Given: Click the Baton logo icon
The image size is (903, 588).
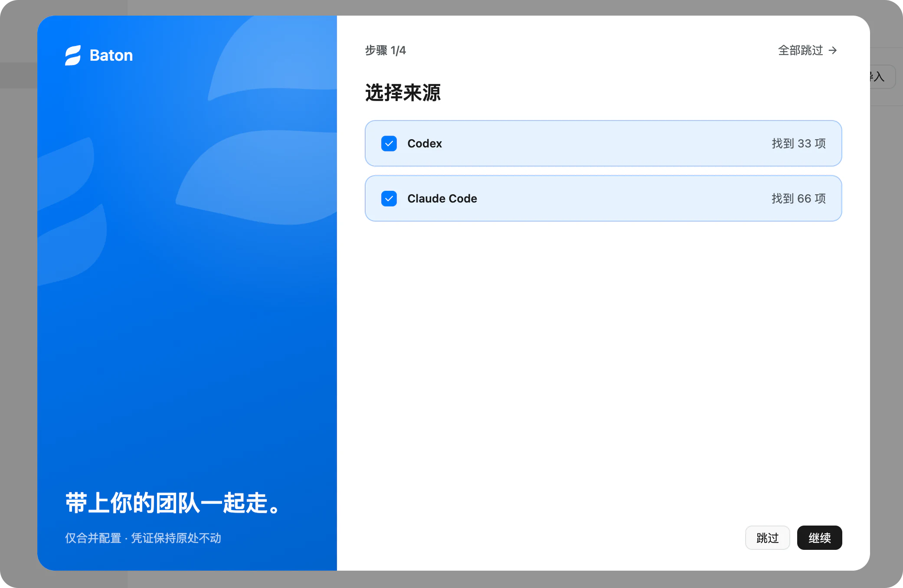Looking at the screenshot, I should 73,56.
